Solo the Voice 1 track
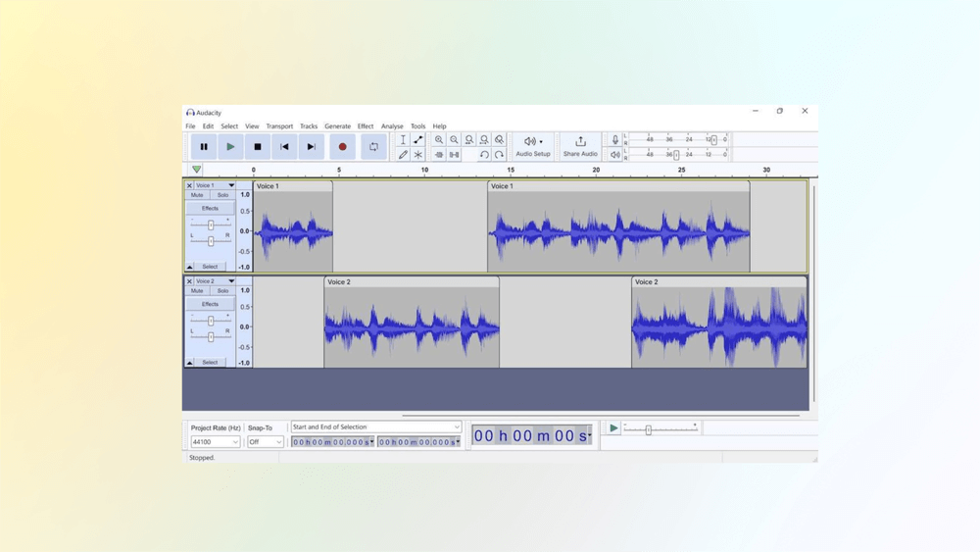The image size is (980, 552). (222, 195)
